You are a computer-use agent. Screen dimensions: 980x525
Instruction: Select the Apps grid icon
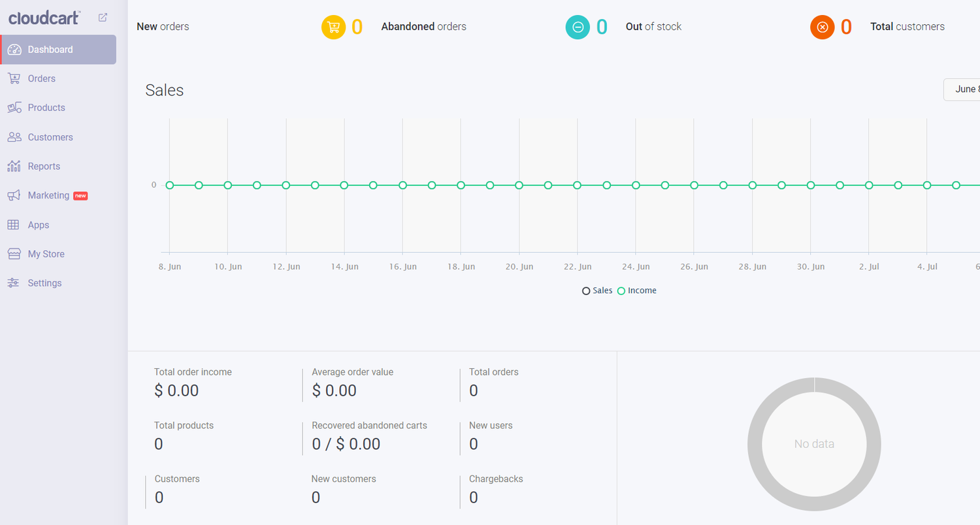point(14,224)
